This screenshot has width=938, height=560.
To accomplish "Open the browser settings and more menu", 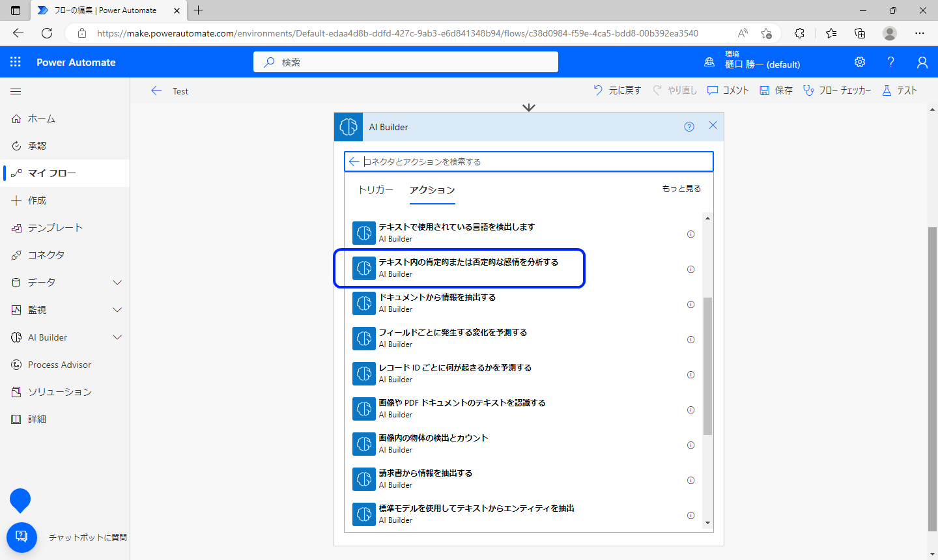I will (920, 33).
